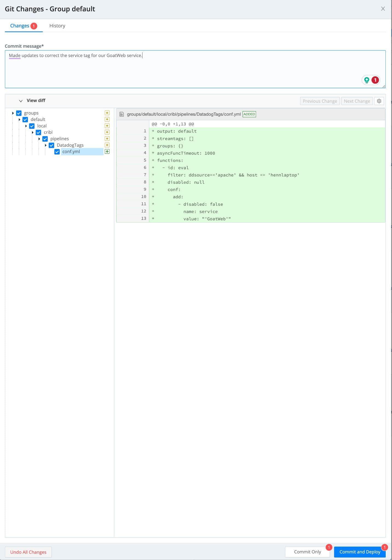Screen dimensions: 392x560
Task: Click Undo All Changes button
Action: 28,552
